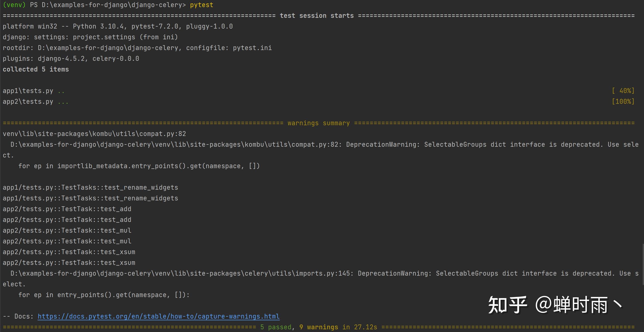Click the "5 passed" summary text
The image size is (644, 332).
[x=276, y=327]
